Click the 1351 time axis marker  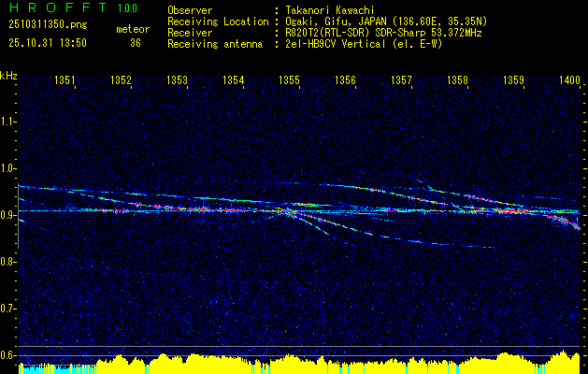pos(65,79)
